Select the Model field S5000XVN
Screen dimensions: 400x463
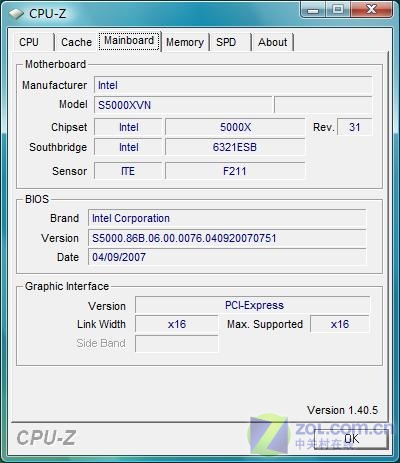tap(183, 105)
